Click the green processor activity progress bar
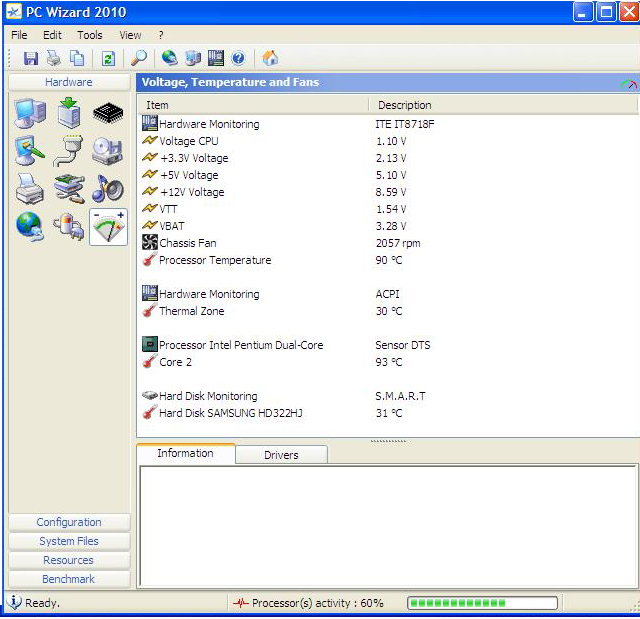The image size is (640, 619). click(482, 603)
